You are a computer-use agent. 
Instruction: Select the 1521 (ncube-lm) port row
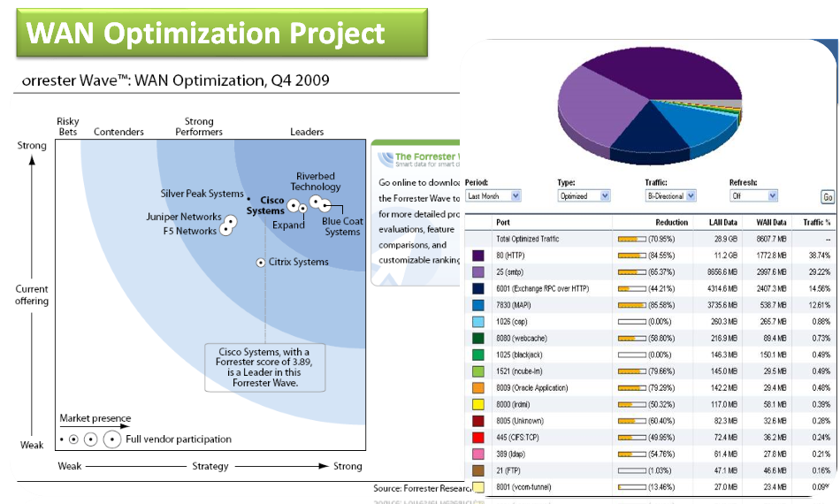click(x=649, y=371)
